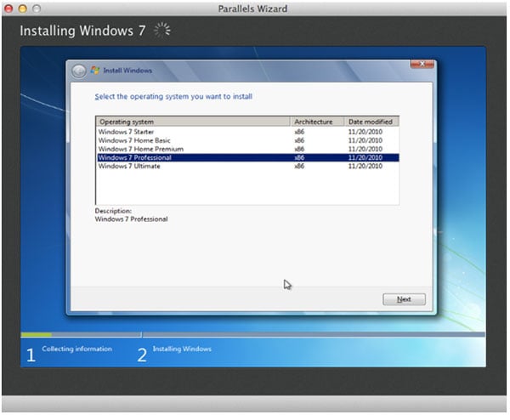The height and width of the screenshot is (420, 510).
Task: Sort by Operating system column header
Action: [193, 122]
